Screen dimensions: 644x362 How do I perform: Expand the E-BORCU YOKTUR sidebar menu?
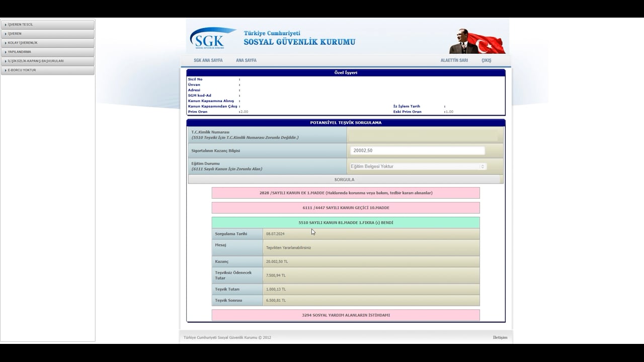click(47, 70)
